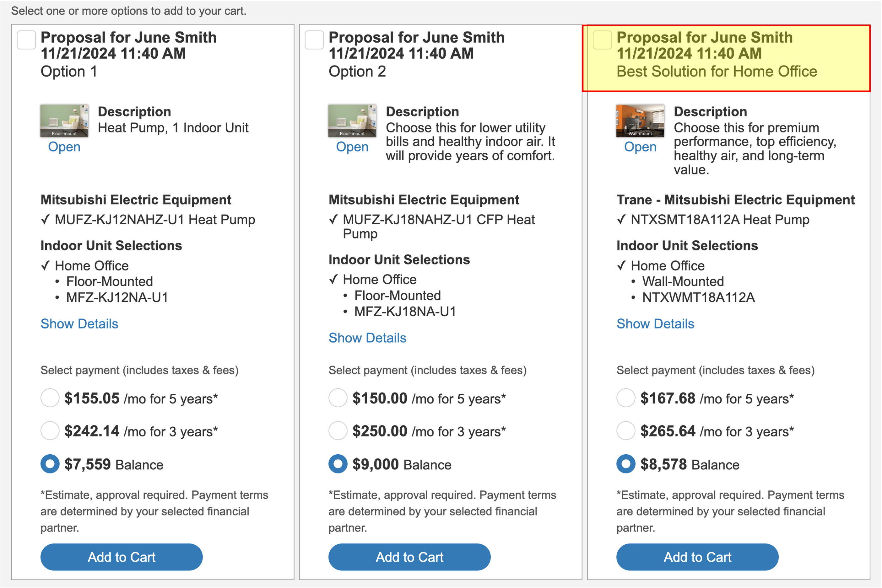Select the $9,000 Balance payment option
Image resolution: width=882 pixels, height=588 pixels.
pyautogui.click(x=338, y=464)
